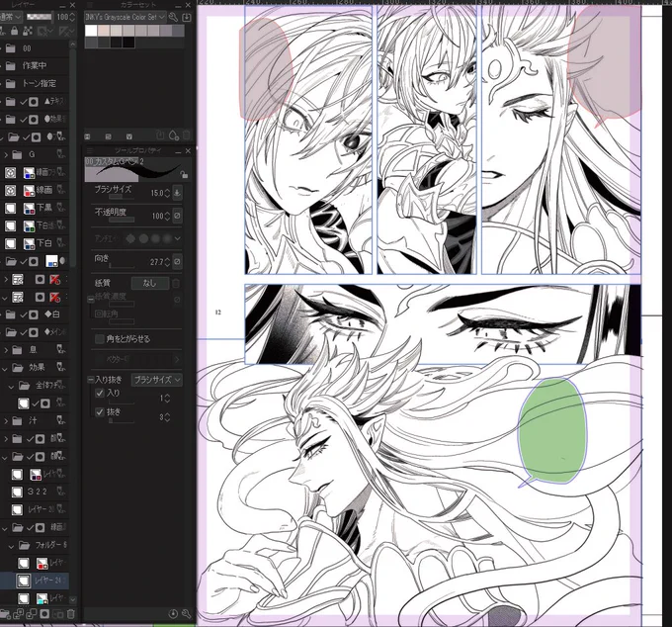This screenshot has height=627, width=672.
Task: Click the medium tile view icon in color set
Action: [x=109, y=136]
